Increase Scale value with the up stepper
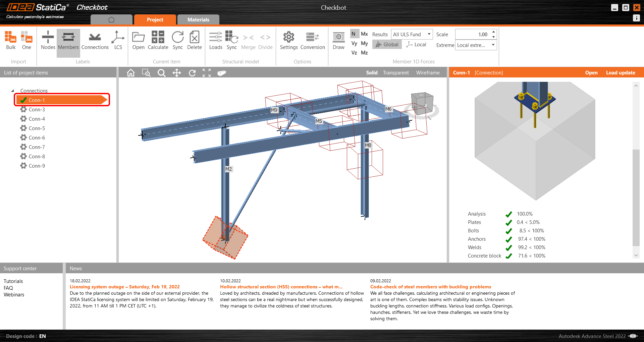Image resolution: width=644 pixels, height=342 pixels. (x=493, y=32)
